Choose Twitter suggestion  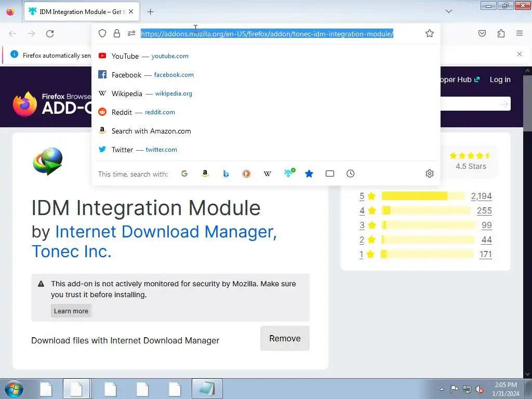(x=266, y=150)
